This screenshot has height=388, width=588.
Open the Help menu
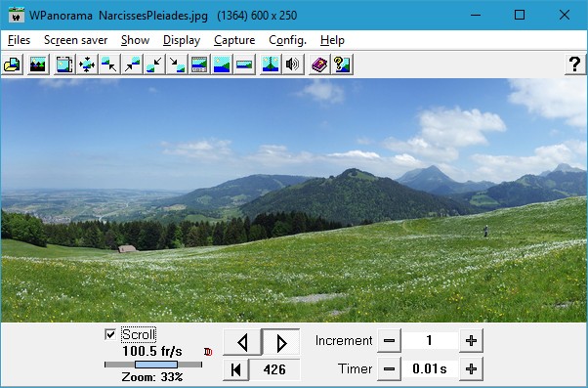(332, 40)
